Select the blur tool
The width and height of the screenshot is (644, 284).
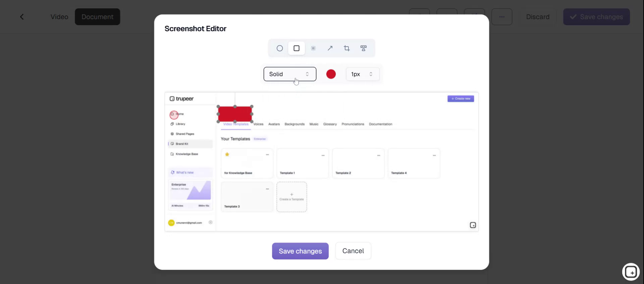pos(313,48)
